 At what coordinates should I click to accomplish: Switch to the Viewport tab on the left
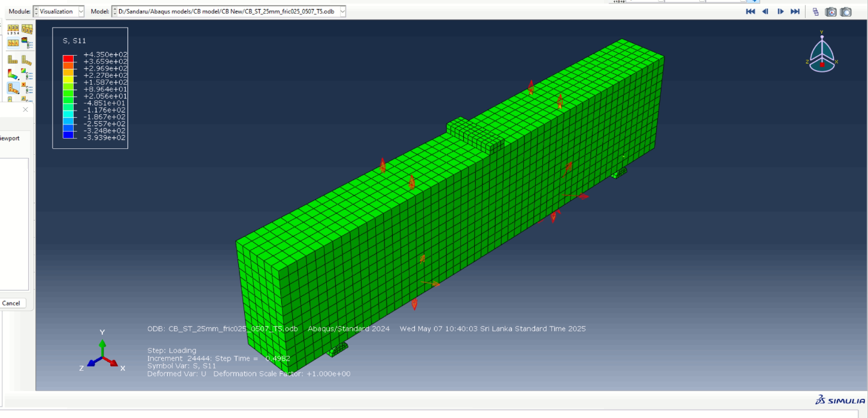[9, 138]
